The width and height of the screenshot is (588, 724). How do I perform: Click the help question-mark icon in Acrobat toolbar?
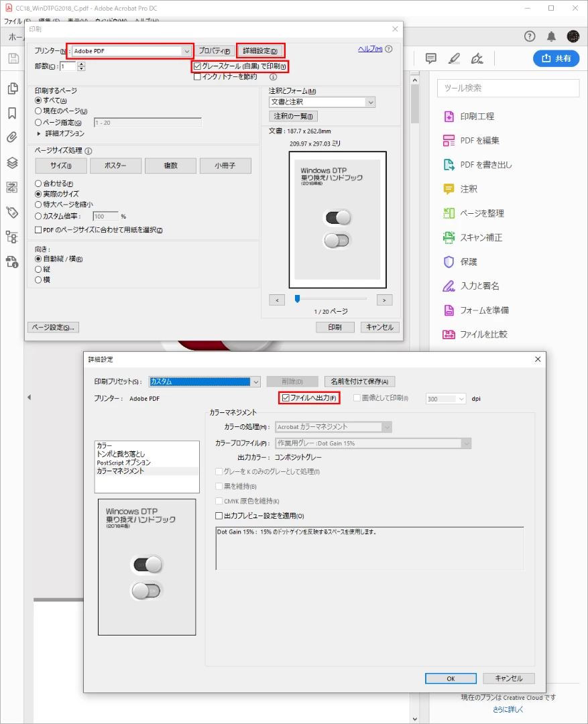[530, 36]
